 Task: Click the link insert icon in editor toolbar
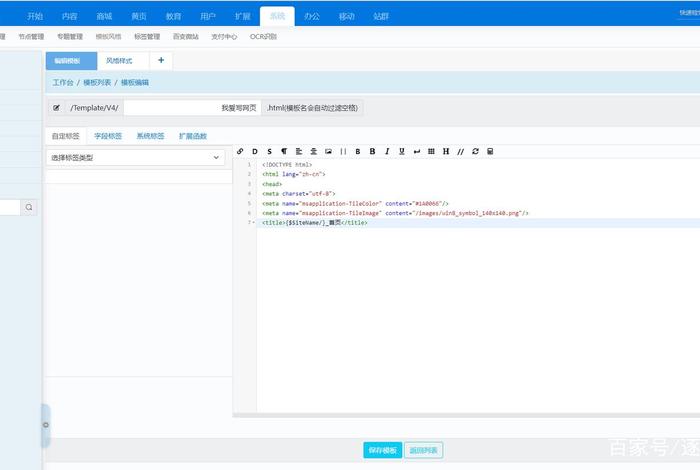click(x=240, y=151)
